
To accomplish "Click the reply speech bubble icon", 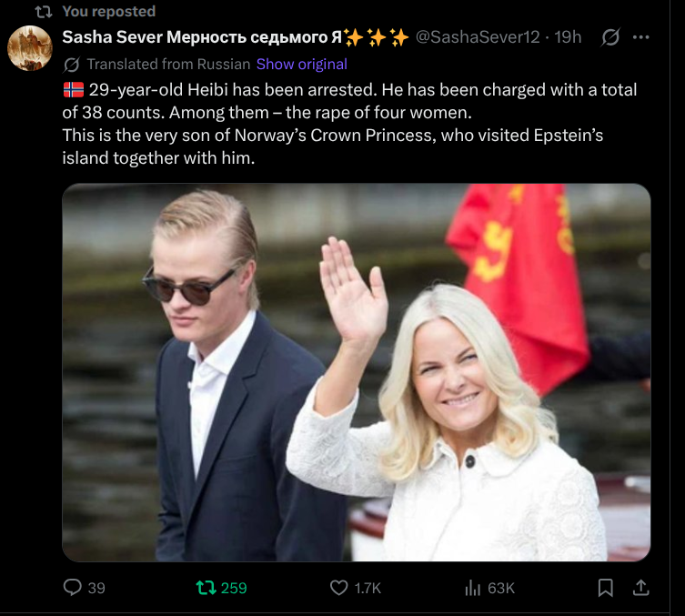I will pyautogui.click(x=73, y=588).
